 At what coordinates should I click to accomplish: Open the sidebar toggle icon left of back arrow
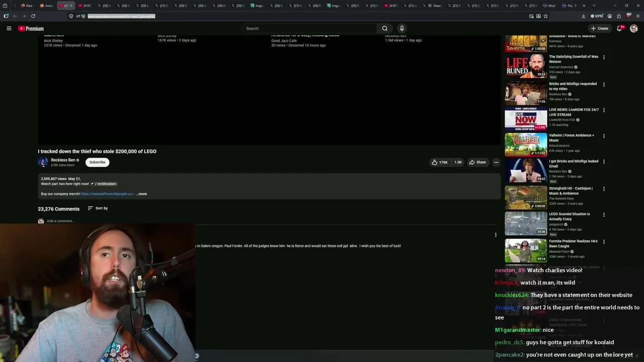[6, 16]
